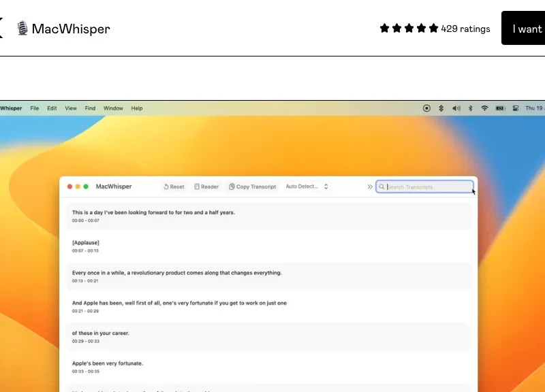Open the View menu

pos(71,108)
